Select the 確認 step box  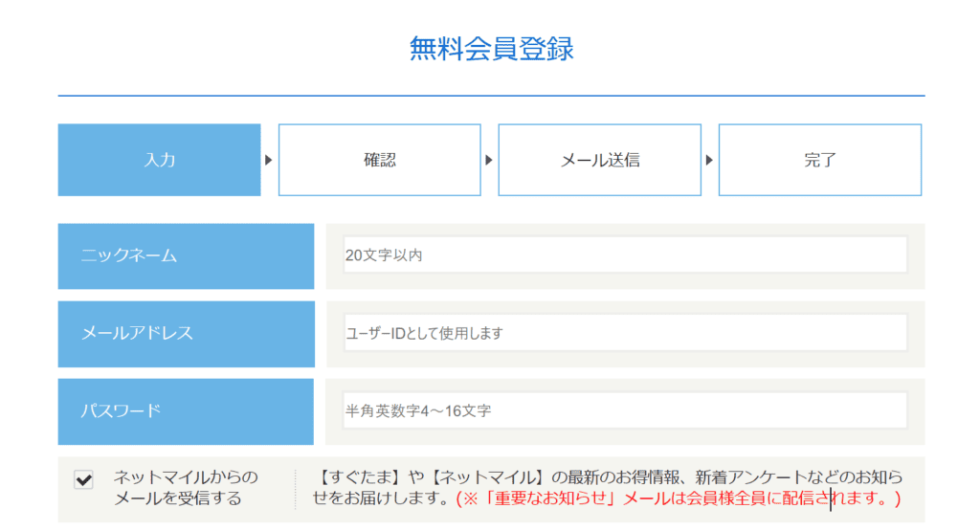point(379,160)
